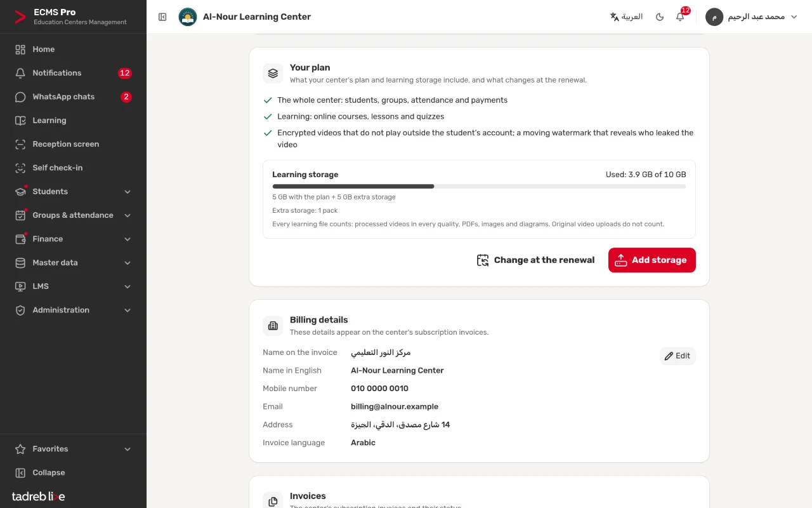Click the 010 0000 0010 mobile number
Image resolution: width=812 pixels, height=508 pixels.
pos(379,389)
